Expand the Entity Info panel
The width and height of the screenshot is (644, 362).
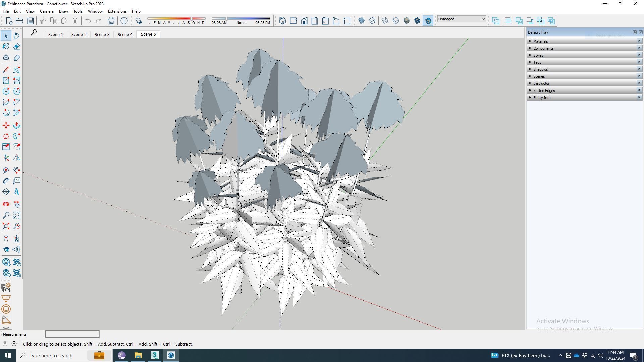[542, 98]
